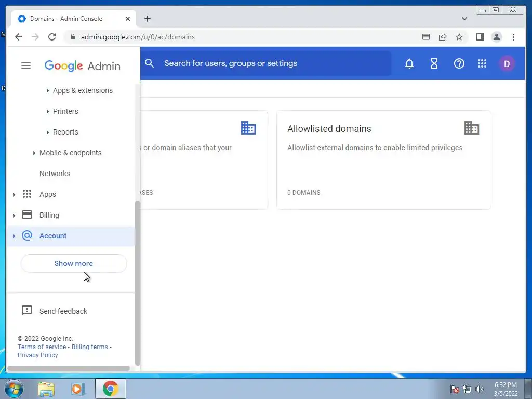Click Chrome icon in taskbar
Image resolution: width=532 pixels, height=399 pixels.
[x=110, y=389]
